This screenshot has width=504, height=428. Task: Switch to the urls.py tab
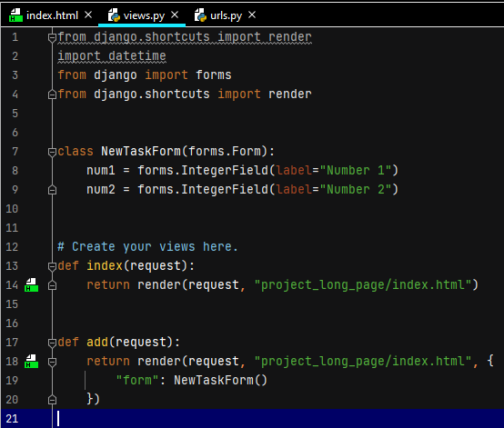226,15
